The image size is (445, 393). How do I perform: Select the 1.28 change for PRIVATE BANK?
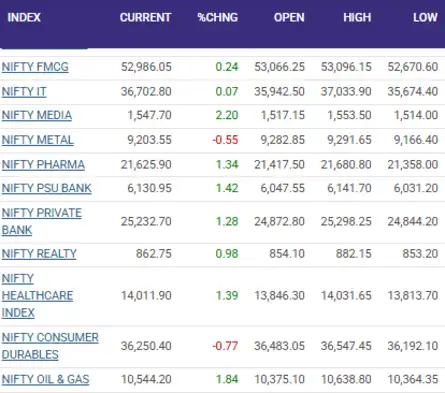pos(227,222)
